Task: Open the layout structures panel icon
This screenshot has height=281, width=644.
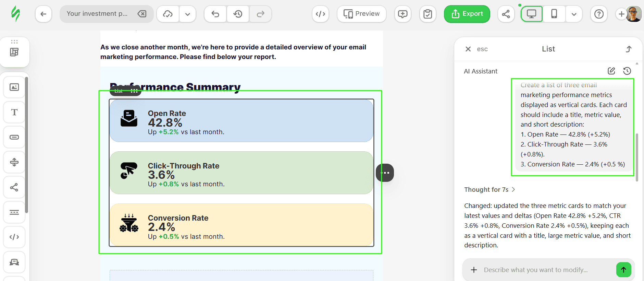Action: click(14, 52)
